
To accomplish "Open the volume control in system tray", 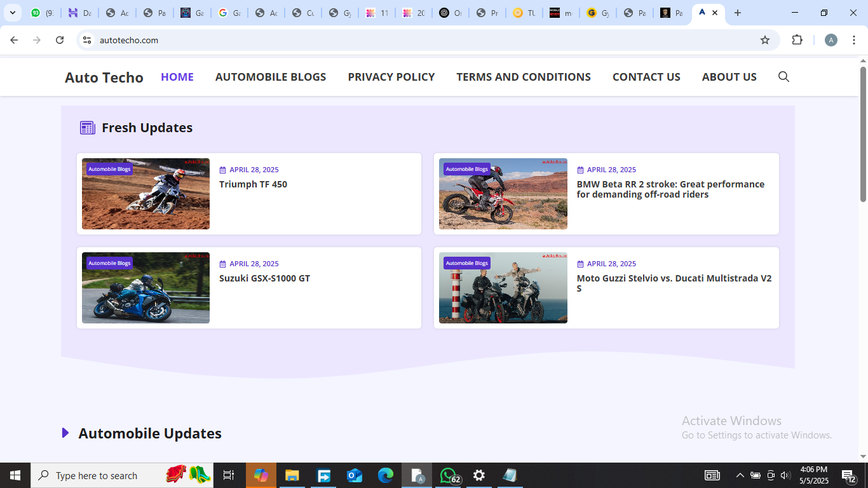I will tap(785, 475).
